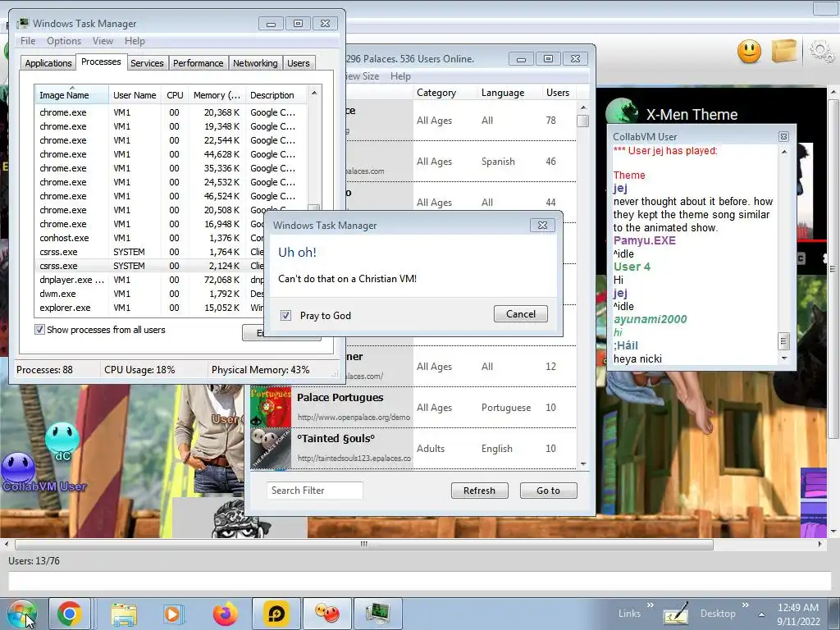Open Help menu in palace directory window
Screen dimensions: 840x630
pos(400,76)
